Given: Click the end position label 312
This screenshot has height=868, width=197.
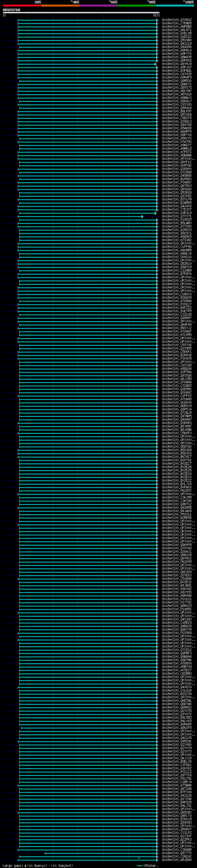Looking at the screenshot, I should [x=155, y=15].
